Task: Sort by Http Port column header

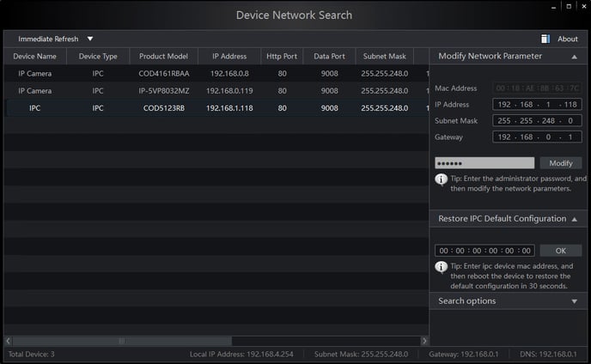Action: pos(282,56)
